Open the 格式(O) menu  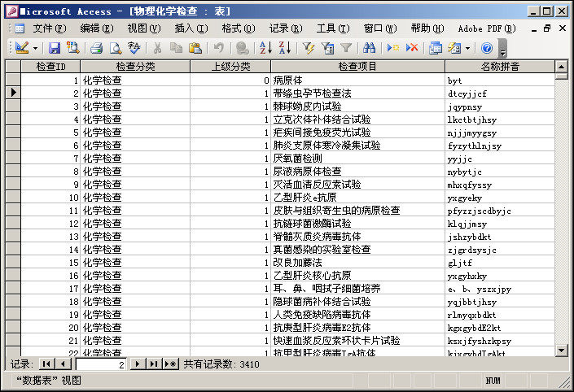(239, 28)
